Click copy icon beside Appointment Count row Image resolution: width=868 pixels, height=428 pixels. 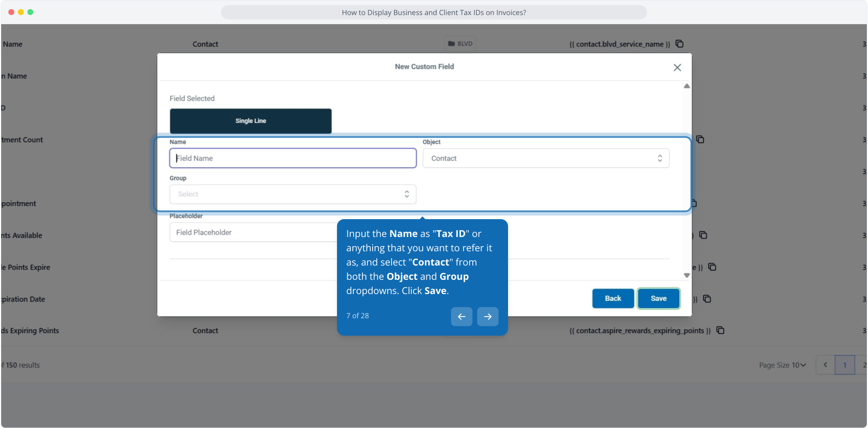(700, 139)
